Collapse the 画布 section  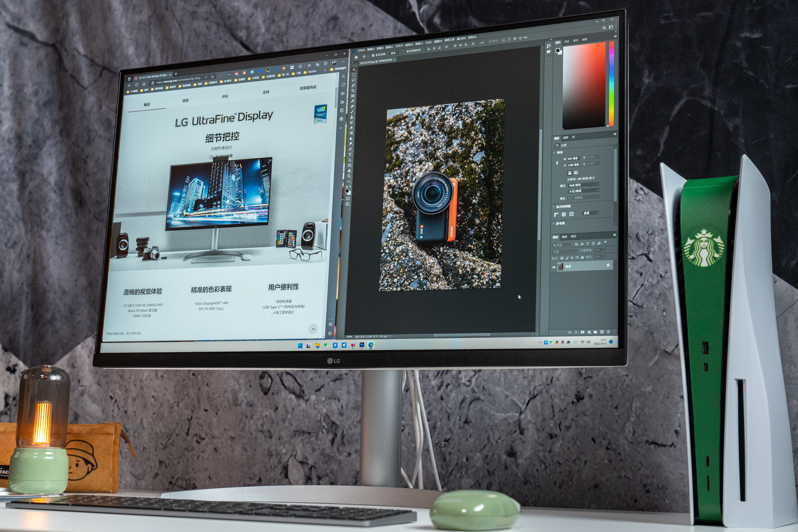554,153
